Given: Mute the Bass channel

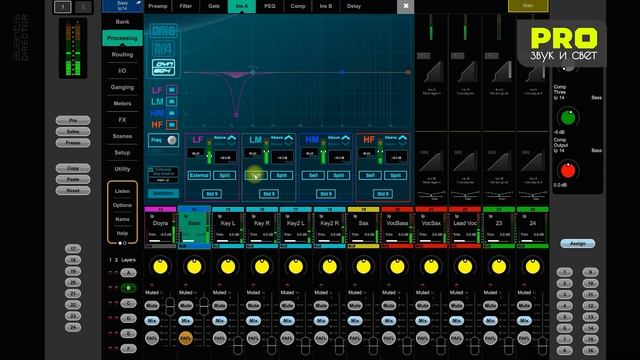Looking at the screenshot, I should (x=186, y=305).
